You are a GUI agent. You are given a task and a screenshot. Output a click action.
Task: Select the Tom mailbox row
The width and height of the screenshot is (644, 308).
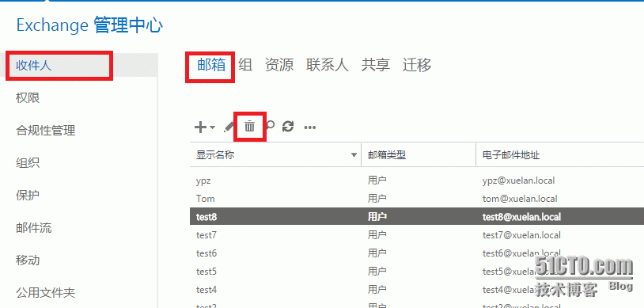pos(417,199)
